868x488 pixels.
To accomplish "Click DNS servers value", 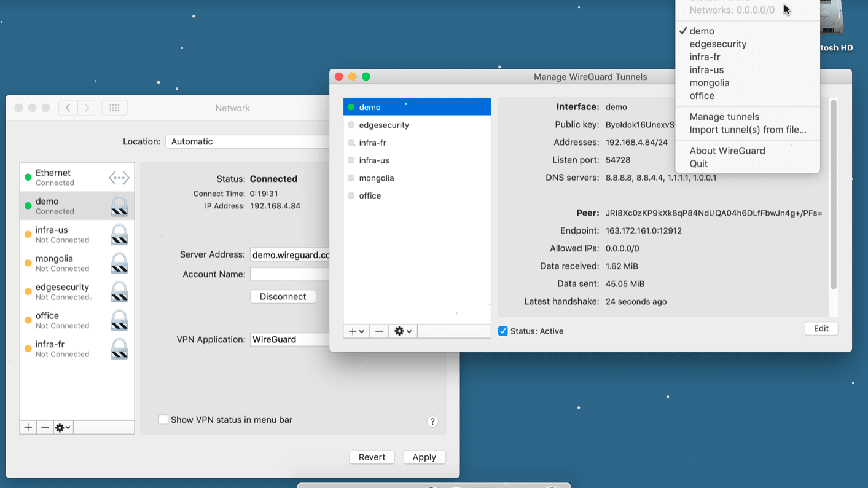I will point(661,178).
